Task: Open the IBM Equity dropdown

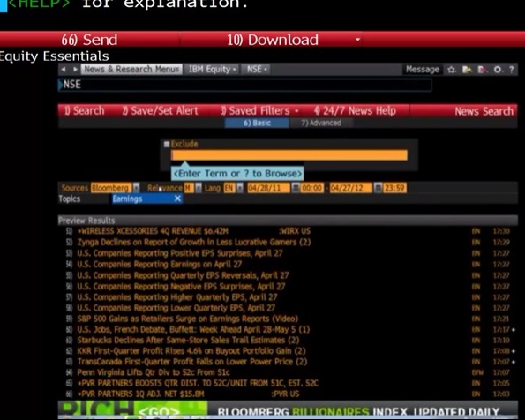Action: click(x=213, y=70)
